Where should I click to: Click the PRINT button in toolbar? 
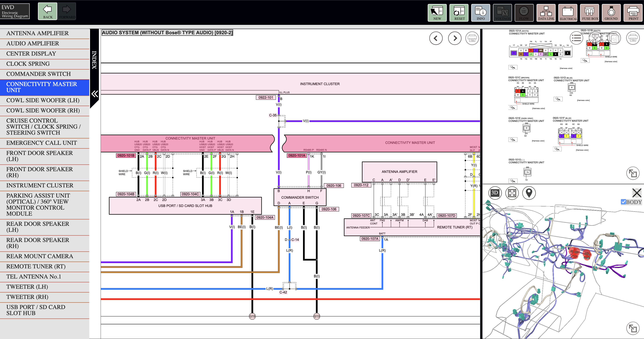tap(633, 13)
